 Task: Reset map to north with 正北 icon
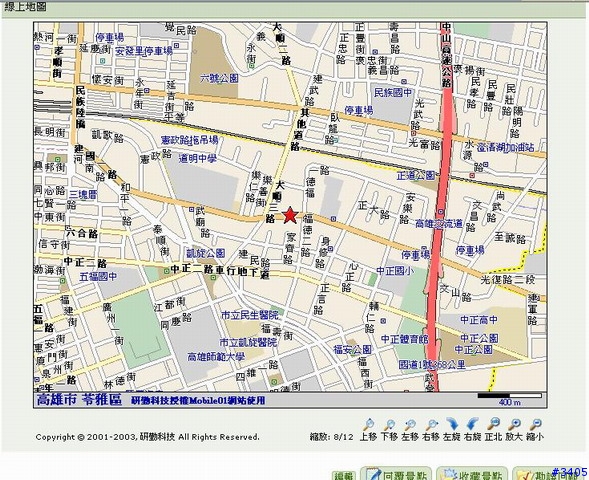(493, 424)
